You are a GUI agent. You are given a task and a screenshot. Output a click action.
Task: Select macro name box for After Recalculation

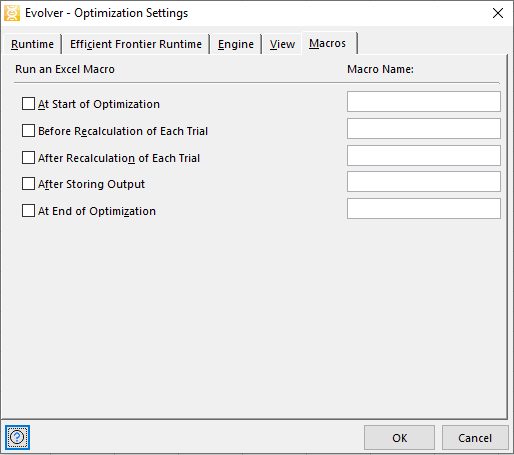[x=424, y=155]
